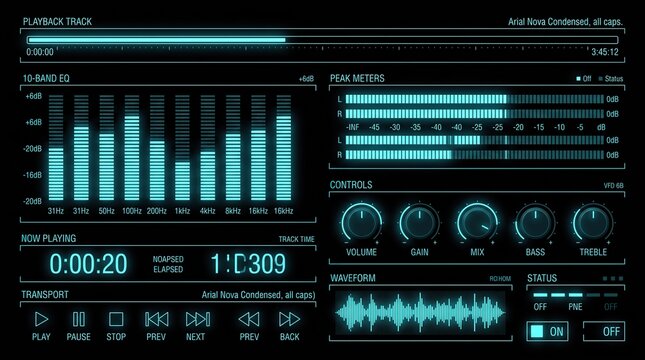Click the 8kHz EQ band
This screenshot has height=360, width=645.
coord(233,148)
